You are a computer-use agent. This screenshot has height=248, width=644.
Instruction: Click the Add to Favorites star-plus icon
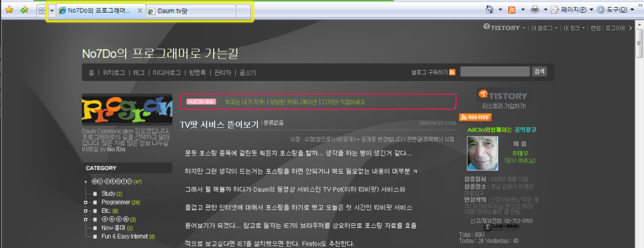tap(25, 10)
